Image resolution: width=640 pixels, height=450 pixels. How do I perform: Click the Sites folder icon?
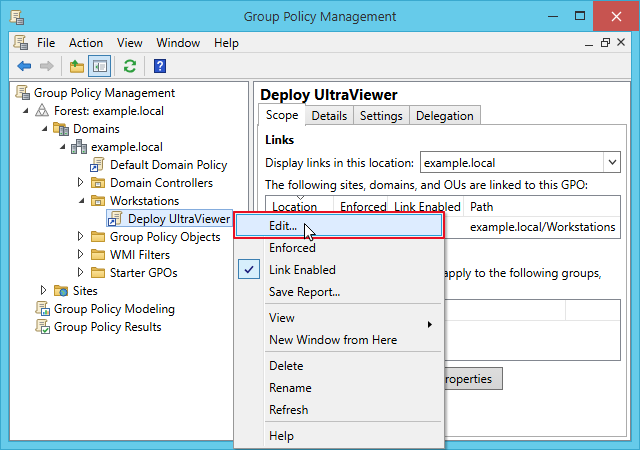pos(61,291)
